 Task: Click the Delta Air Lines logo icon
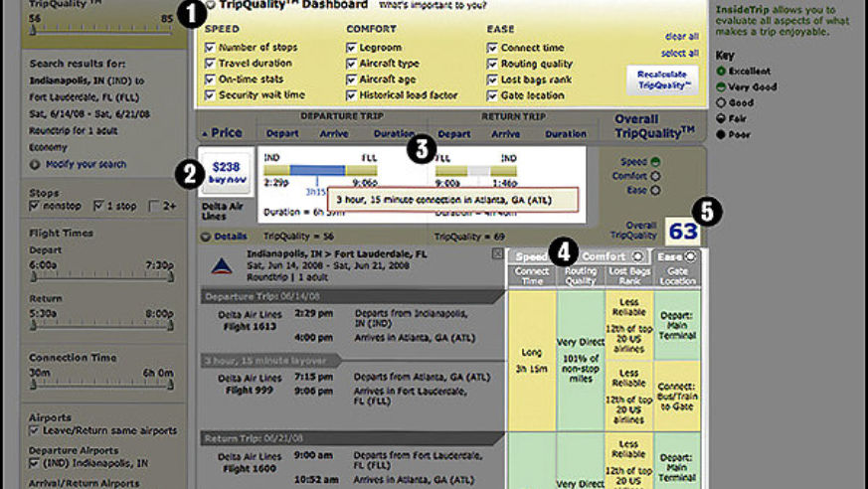222,266
